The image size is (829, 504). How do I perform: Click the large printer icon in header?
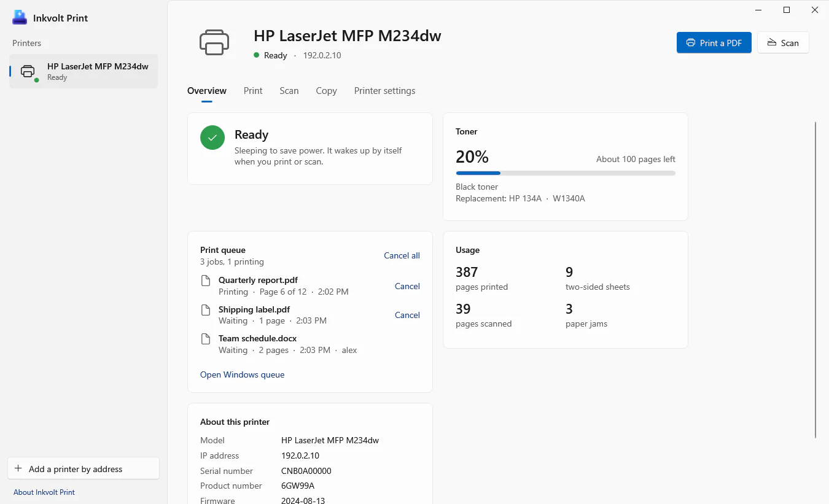(214, 42)
